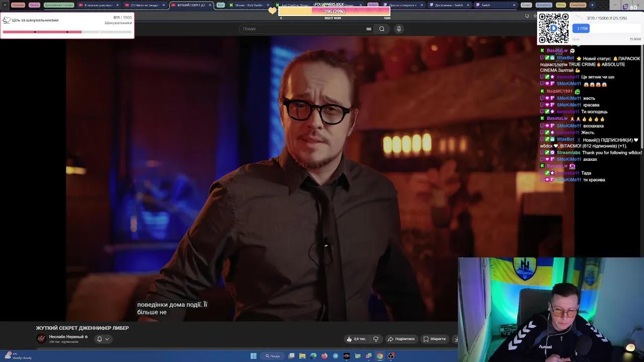Viewport: 644px width, 362px height.
Task: Launch Microsoft Edge from the taskbar
Action: 313,356
